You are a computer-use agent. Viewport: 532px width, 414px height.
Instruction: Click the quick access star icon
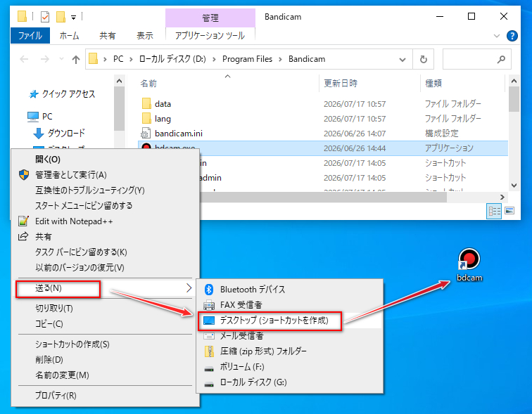(34, 94)
